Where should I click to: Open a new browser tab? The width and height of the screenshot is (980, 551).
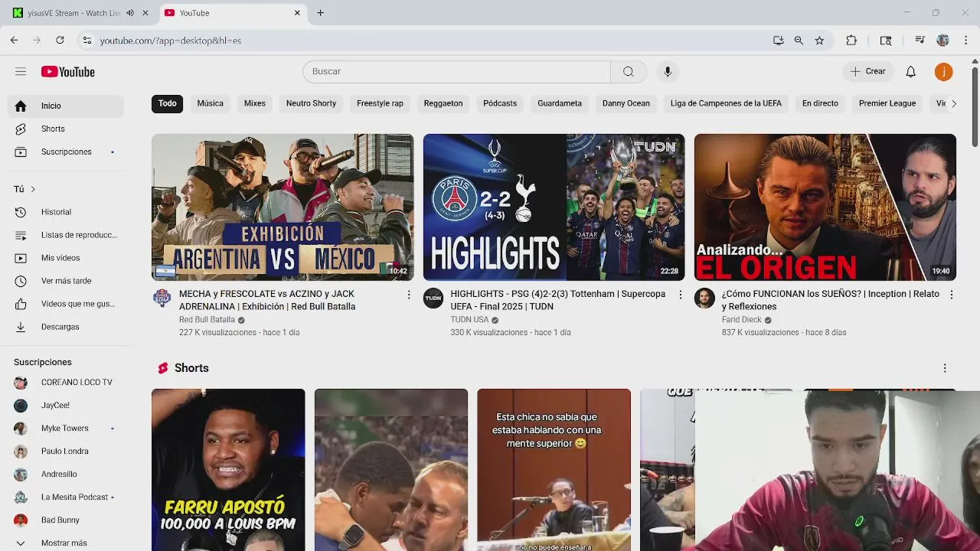click(x=320, y=13)
